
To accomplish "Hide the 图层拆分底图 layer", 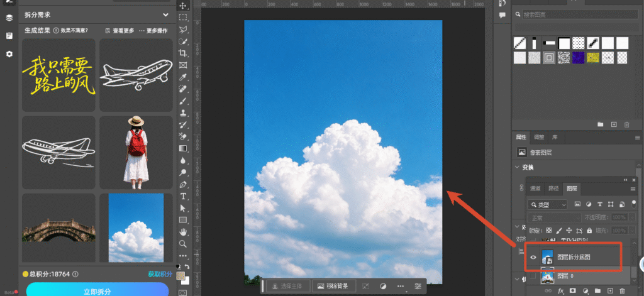I will click(x=533, y=258).
